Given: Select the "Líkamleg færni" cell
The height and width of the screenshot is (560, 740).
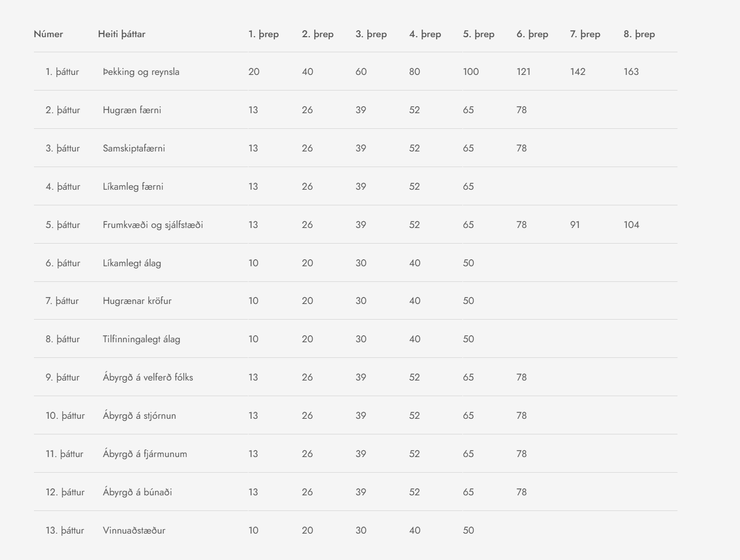Looking at the screenshot, I should pyautogui.click(x=133, y=186).
